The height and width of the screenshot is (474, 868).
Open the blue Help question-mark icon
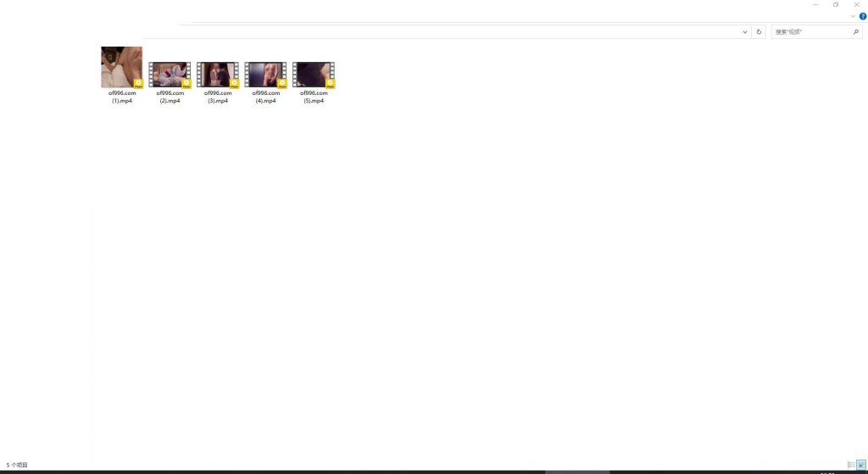coord(862,16)
